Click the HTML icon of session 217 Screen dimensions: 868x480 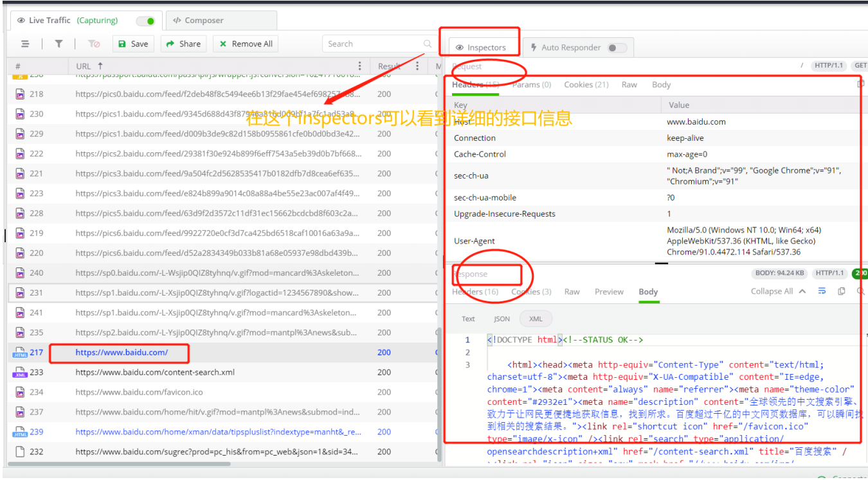[x=19, y=353]
